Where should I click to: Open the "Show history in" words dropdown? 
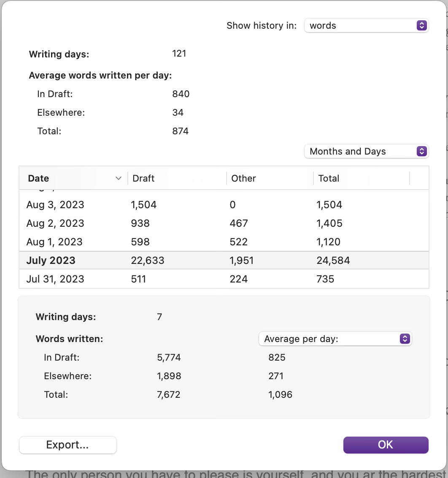[x=366, y=25]
